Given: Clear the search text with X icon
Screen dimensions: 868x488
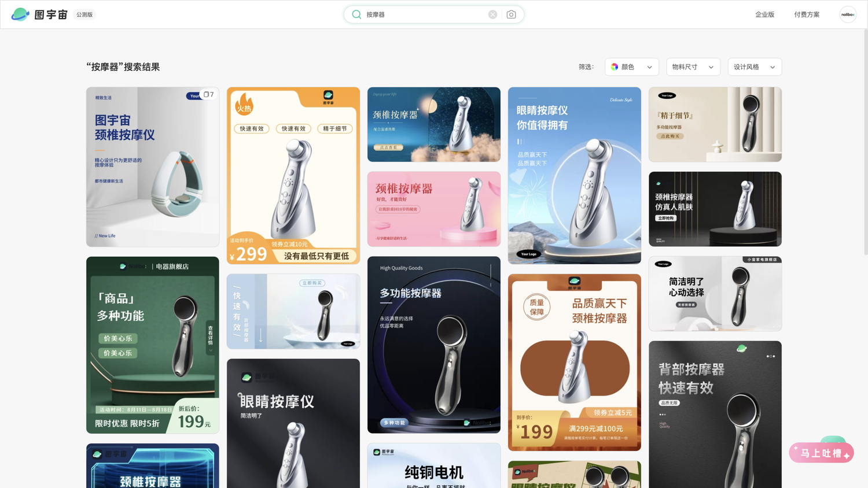Looking at the screenshot, I should (x=492, y=14).
